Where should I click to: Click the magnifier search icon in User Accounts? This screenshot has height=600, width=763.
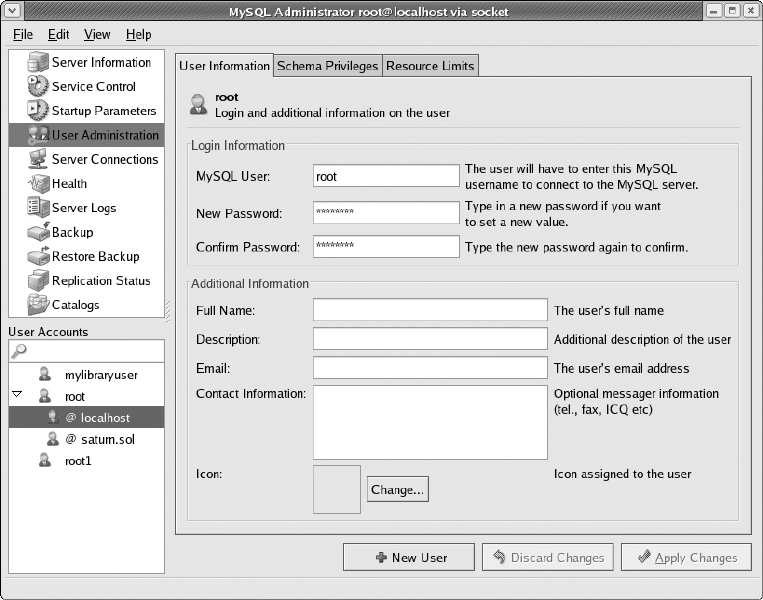coord(18,351)
